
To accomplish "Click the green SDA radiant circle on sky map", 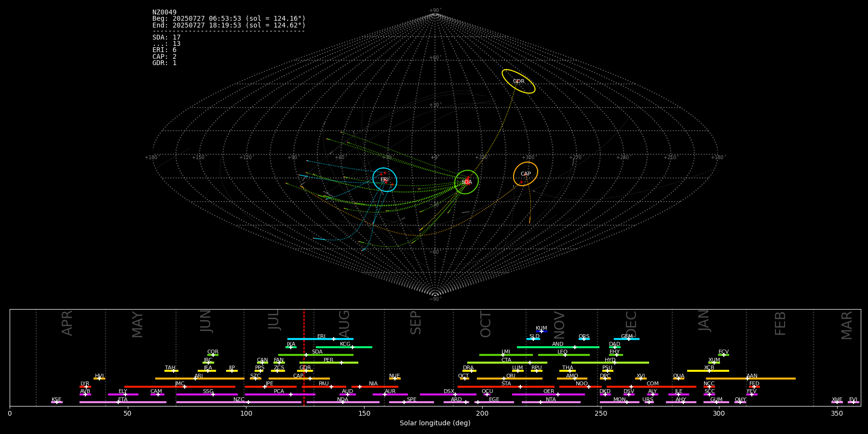I will pyautogui.click(x=466, y=182).
